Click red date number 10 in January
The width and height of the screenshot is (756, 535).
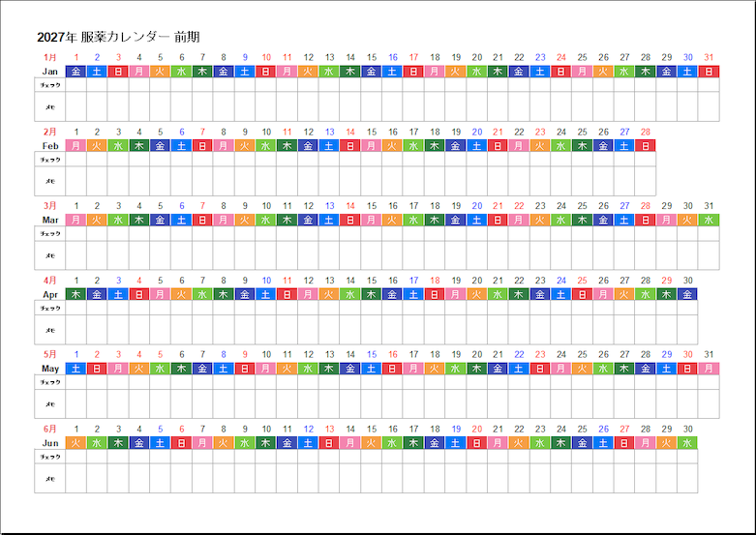266,57
